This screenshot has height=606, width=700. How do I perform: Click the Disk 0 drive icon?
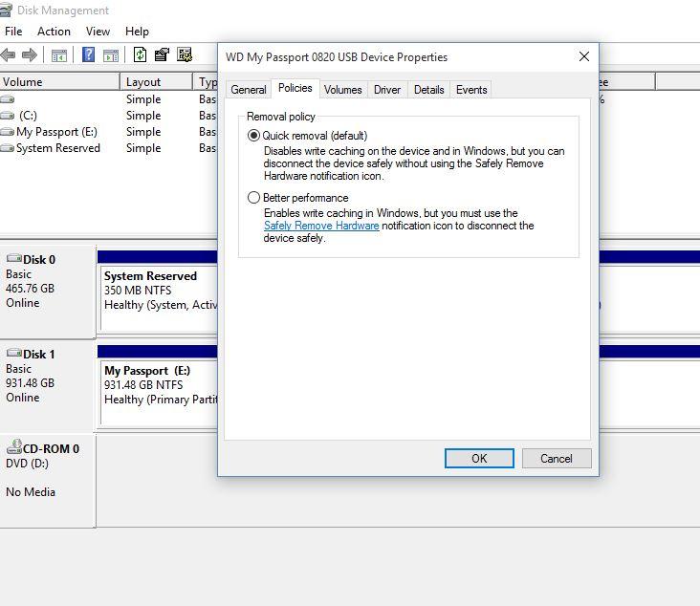pyautogui.click(x=13, y=258)
